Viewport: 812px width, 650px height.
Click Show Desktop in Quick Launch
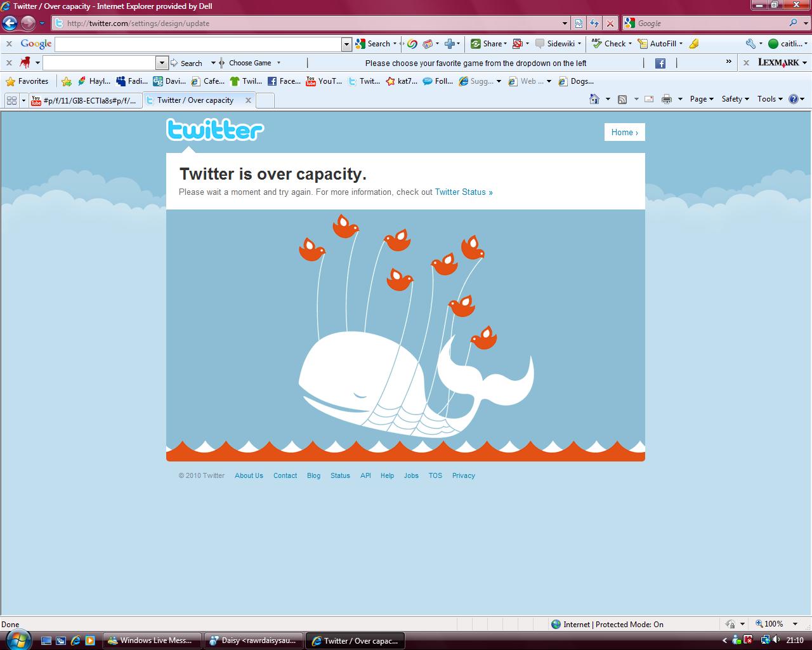46,640
